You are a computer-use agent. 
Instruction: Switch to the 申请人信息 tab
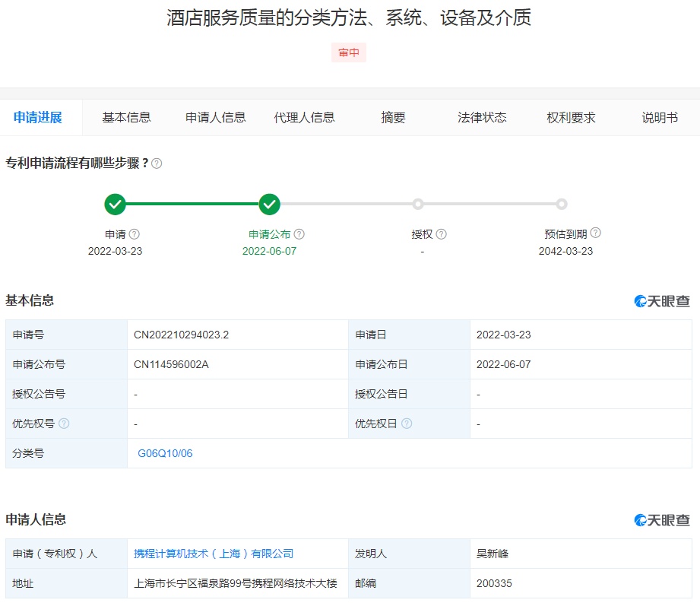pyautogui.click(x=216, y=117)
